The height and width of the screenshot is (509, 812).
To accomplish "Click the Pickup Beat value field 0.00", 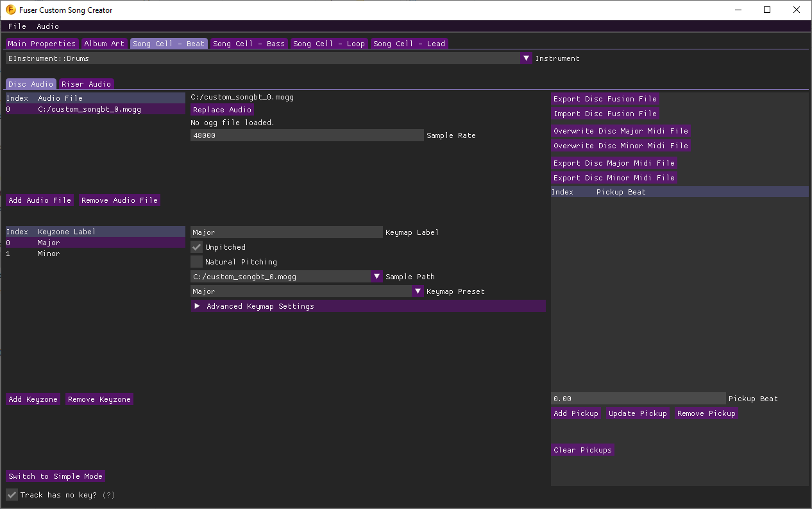I will (x=638, y=399).
